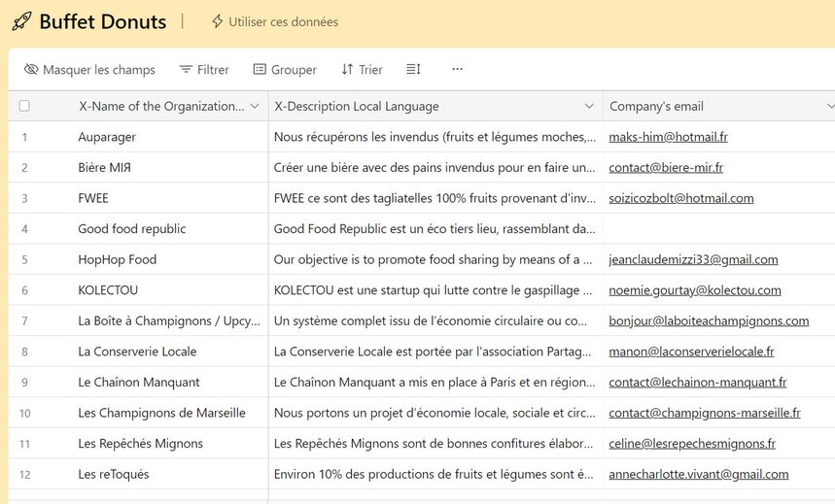
Task: Select description 'FWEE ce sont des tagliatelles'
Action: point(435,198)
